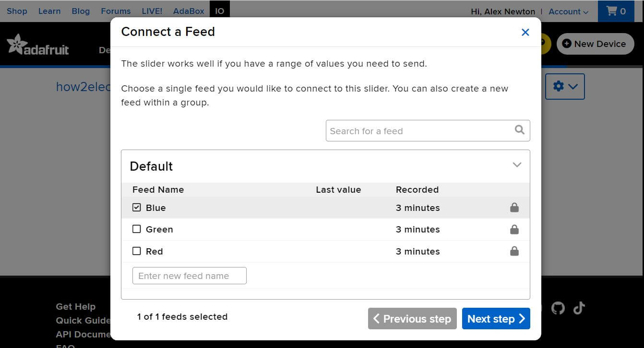Open the AdaBox menu item
The image size is (644, 348).
[189, 11]
